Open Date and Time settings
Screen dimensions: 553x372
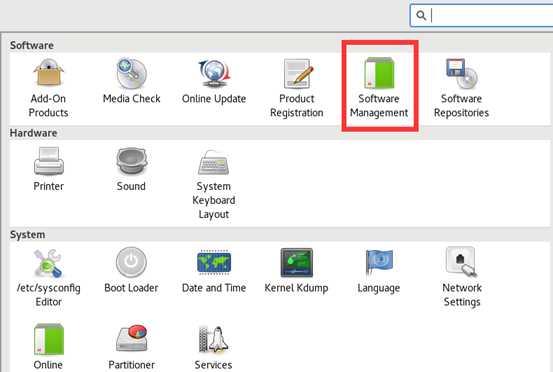point(214,271)
